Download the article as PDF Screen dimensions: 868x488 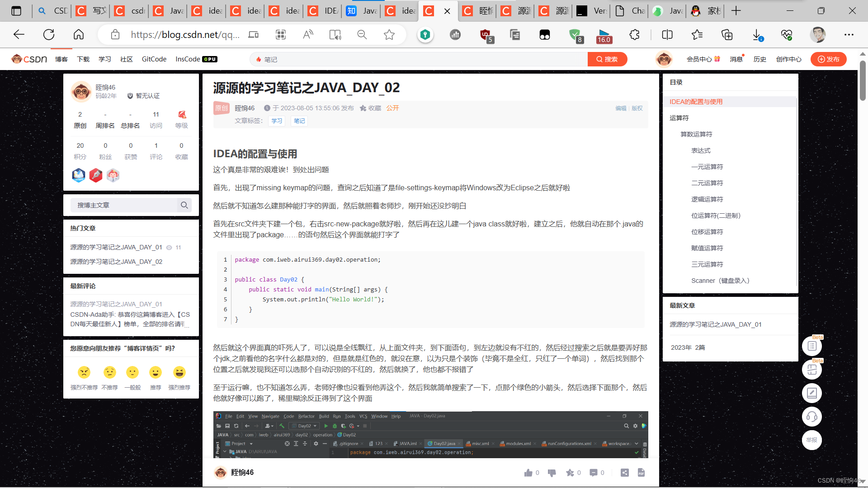pyautogui.click(x=642, y=473)
